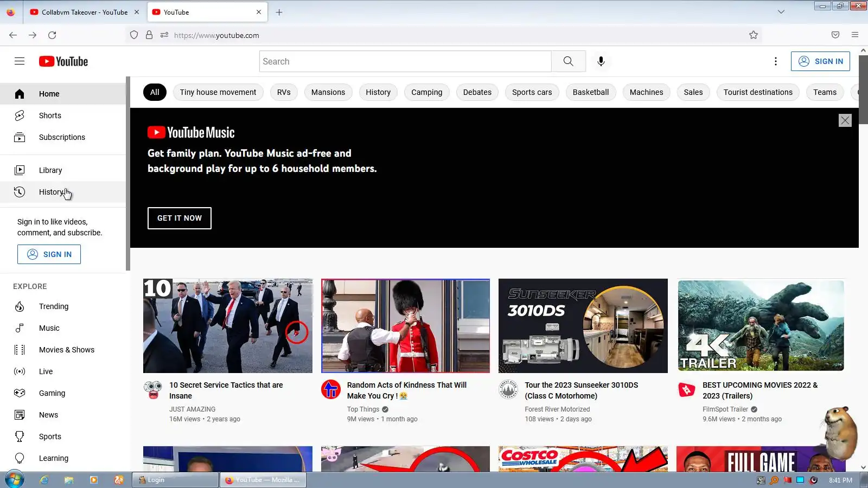Open Forest River Motorized channel link
The width and height of the screenshot is (868, 488).
557,409
